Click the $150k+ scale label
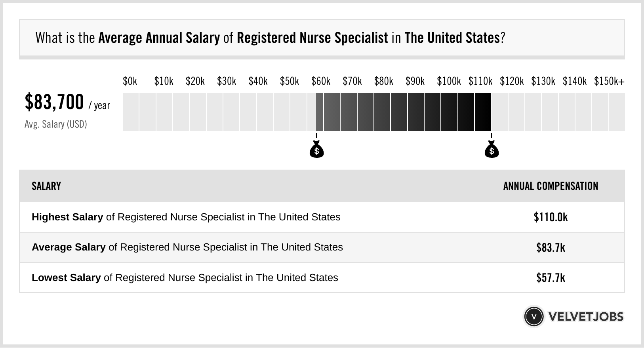 click(609, 82)
